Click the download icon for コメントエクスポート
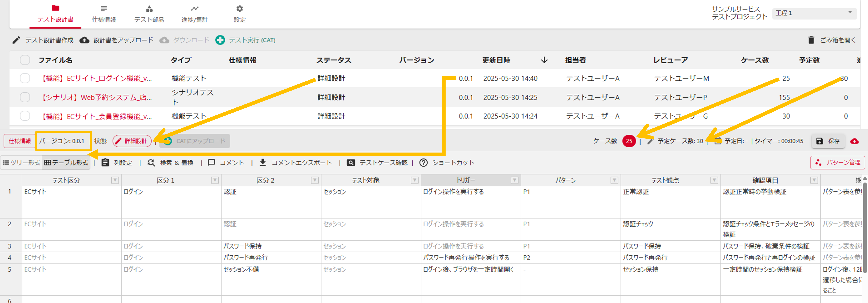 click(263, 163)
